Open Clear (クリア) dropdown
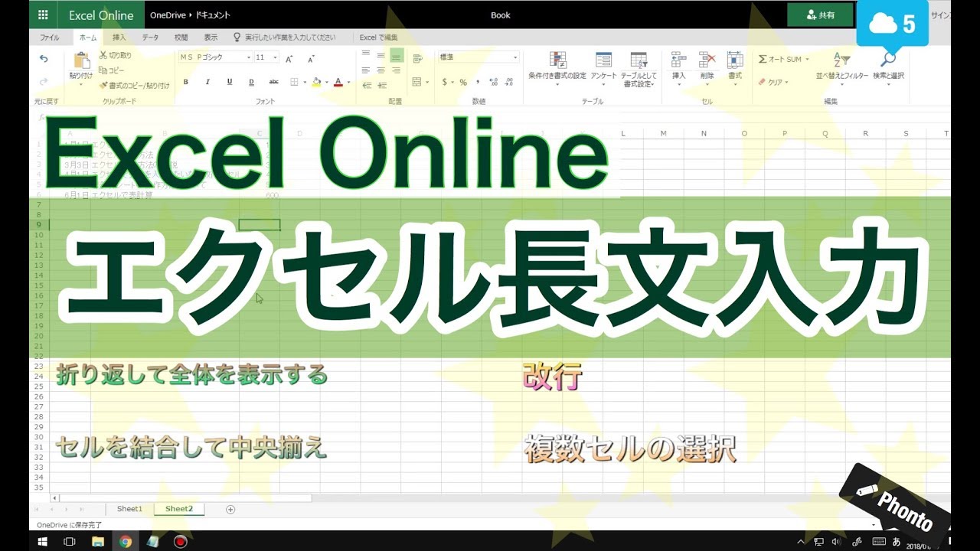980x551 pixels. point(773,82)
